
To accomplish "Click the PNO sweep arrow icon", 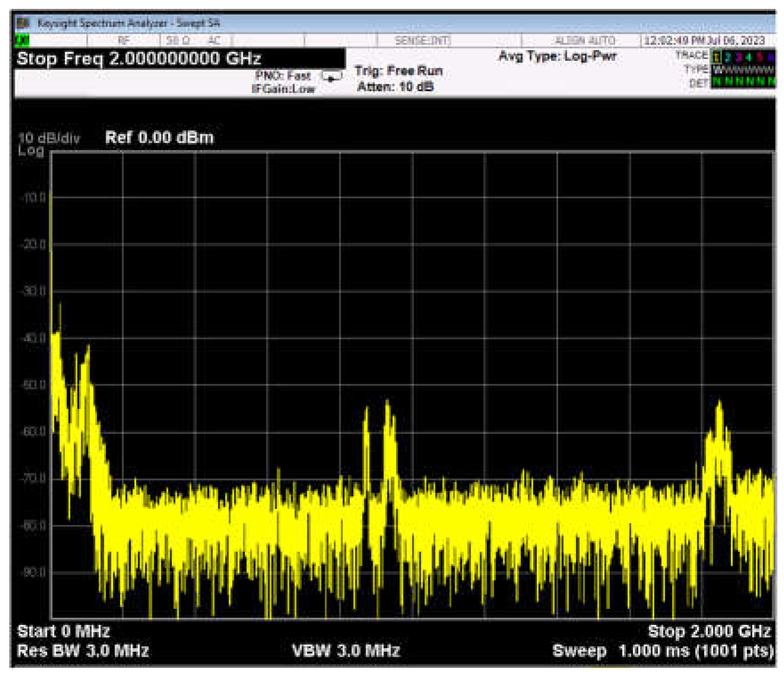I will click(331, 77).
